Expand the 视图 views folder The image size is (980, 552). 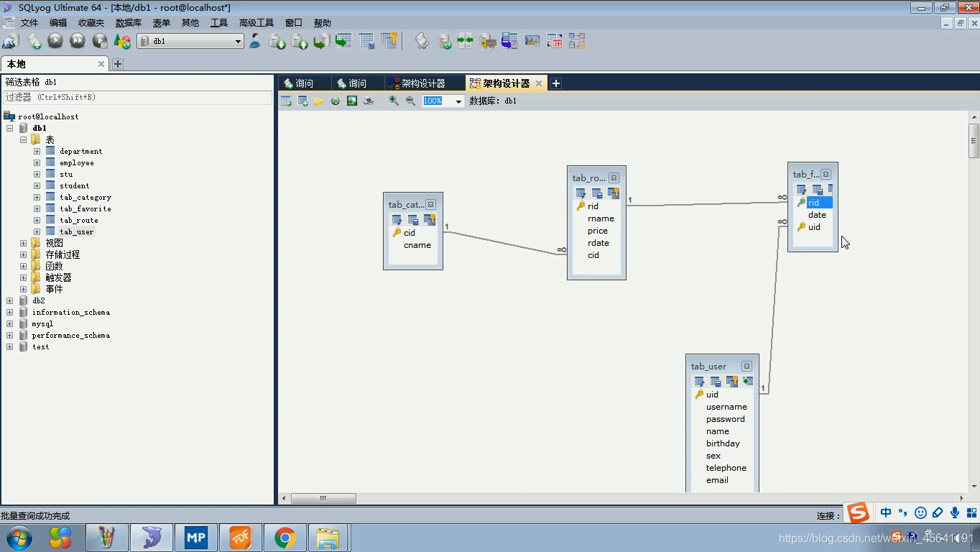point(23,243)
